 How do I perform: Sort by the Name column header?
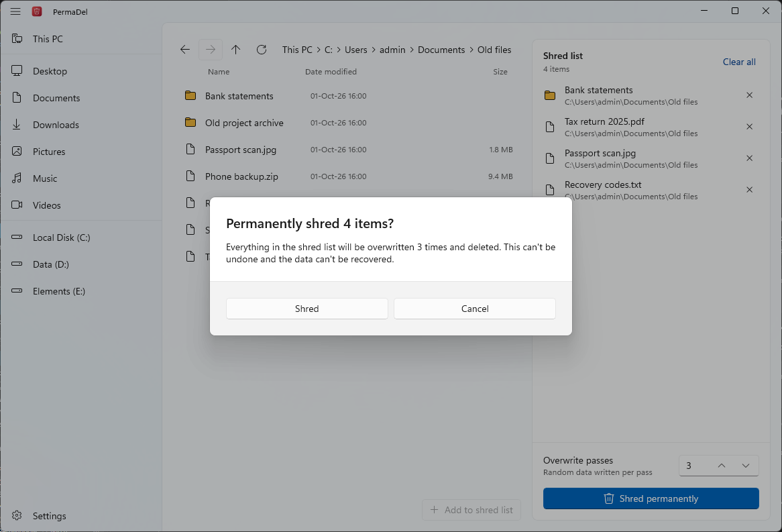click(x=219, y=72)
